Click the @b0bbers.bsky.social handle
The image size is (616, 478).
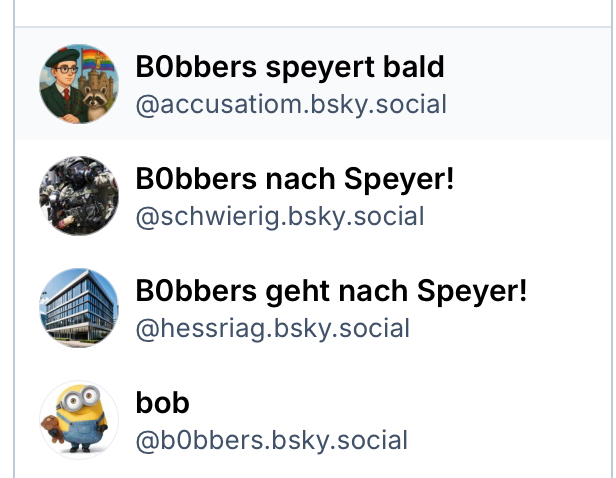click(x=271, y=439)
